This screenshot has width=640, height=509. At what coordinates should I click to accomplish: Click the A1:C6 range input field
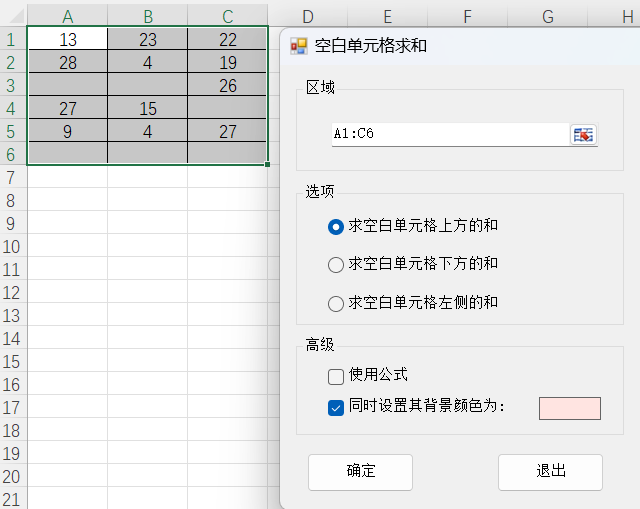[x=451, y=134]
